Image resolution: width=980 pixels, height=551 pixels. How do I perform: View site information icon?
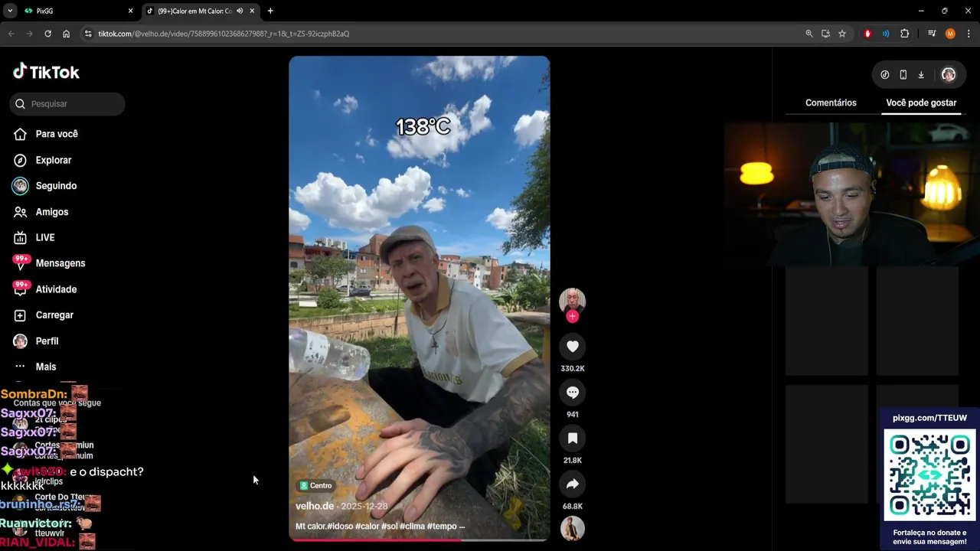click(x=88, y=34)
